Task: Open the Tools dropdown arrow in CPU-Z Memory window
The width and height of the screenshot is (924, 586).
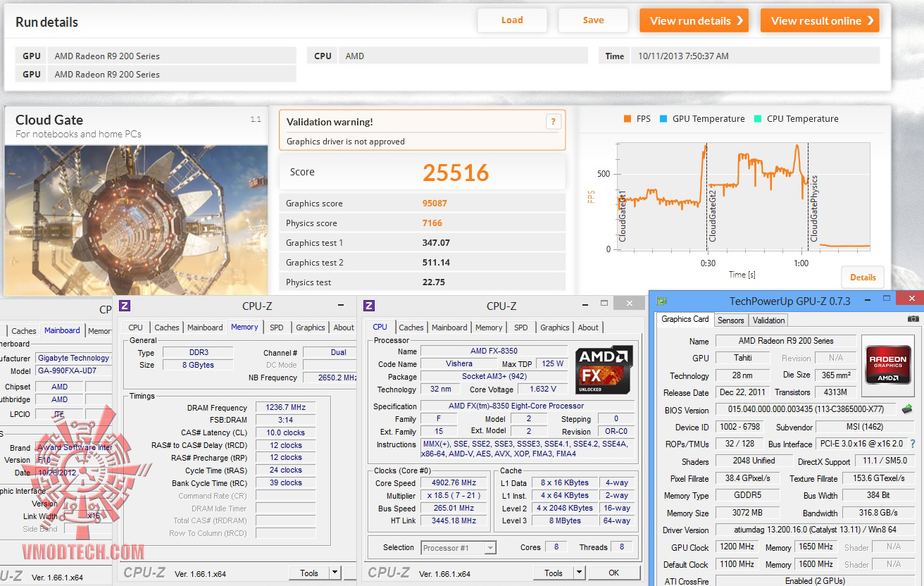Action: click(335, 573)
